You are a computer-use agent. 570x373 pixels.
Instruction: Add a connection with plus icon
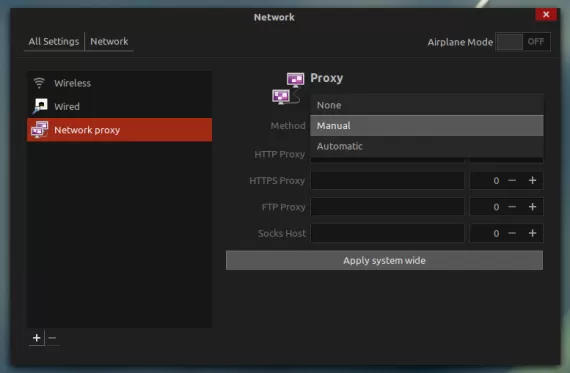(36, 338)
